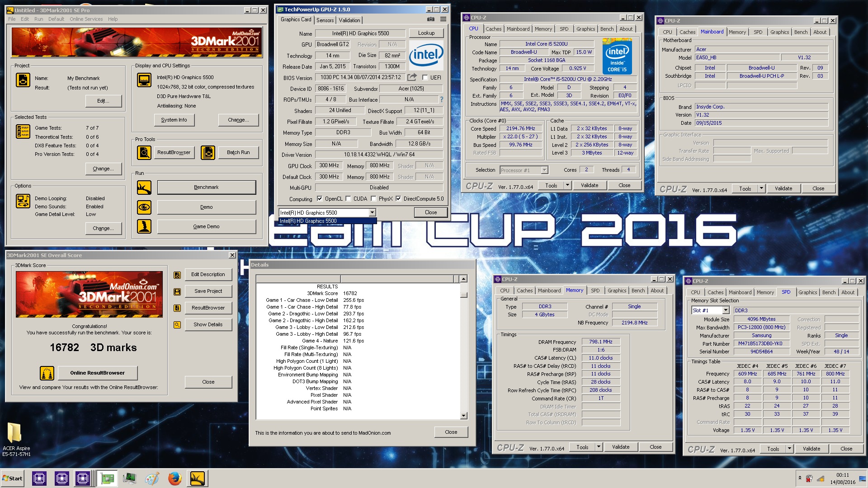
Task: Click the Batch Run button
Action: [x=238, y=153]
